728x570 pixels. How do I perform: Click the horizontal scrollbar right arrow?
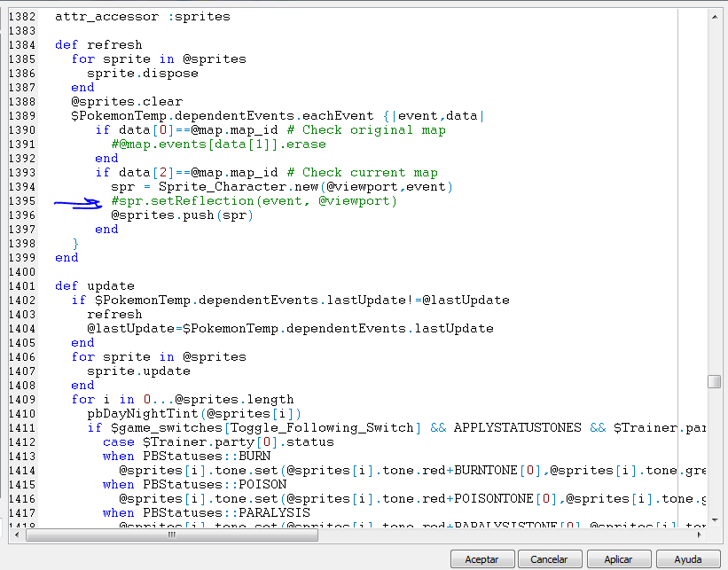click(x=699, y=535)
